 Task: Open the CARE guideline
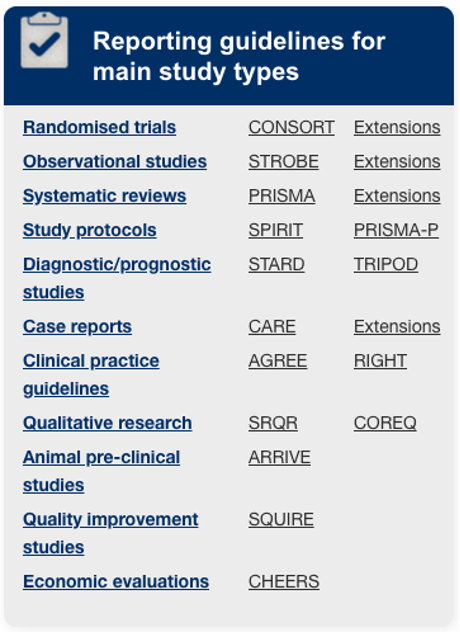272,326
